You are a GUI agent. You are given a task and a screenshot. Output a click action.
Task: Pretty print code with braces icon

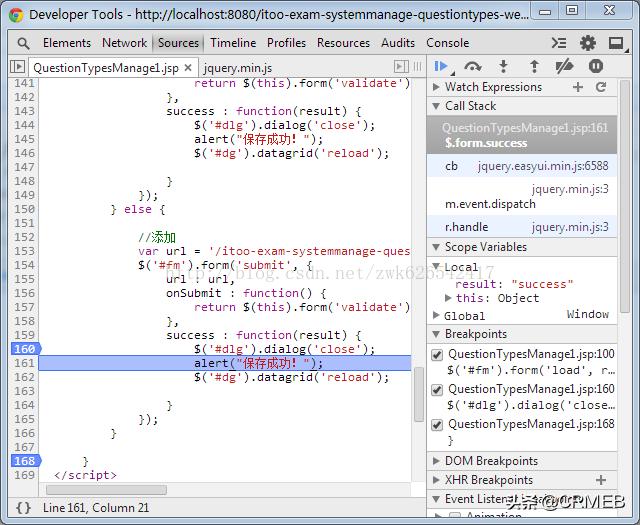pyautogui.click(x=22, y=507)
